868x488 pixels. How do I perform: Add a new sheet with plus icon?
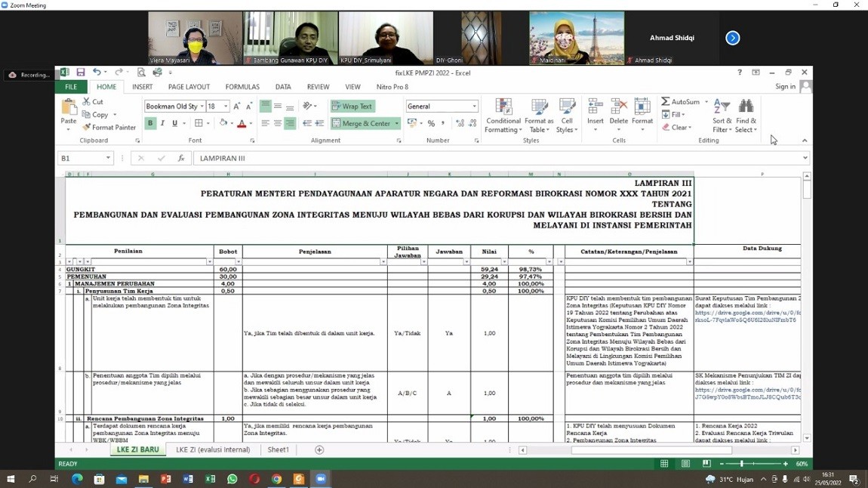(319, 450)
